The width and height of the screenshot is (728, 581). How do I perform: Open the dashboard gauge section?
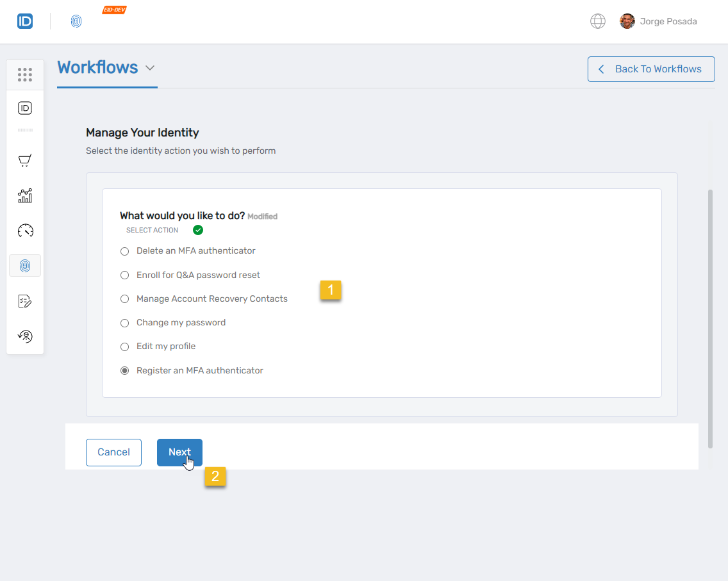point(25,231)
